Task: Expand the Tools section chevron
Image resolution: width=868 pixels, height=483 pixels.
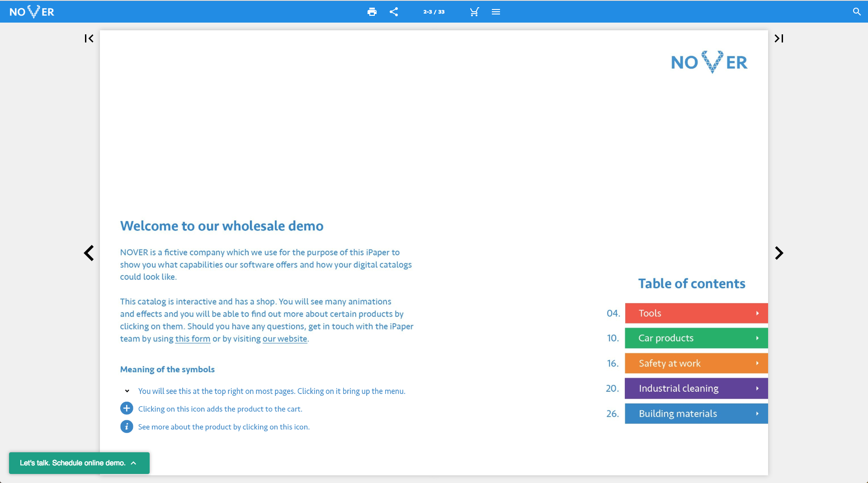Action: [757, 313]
